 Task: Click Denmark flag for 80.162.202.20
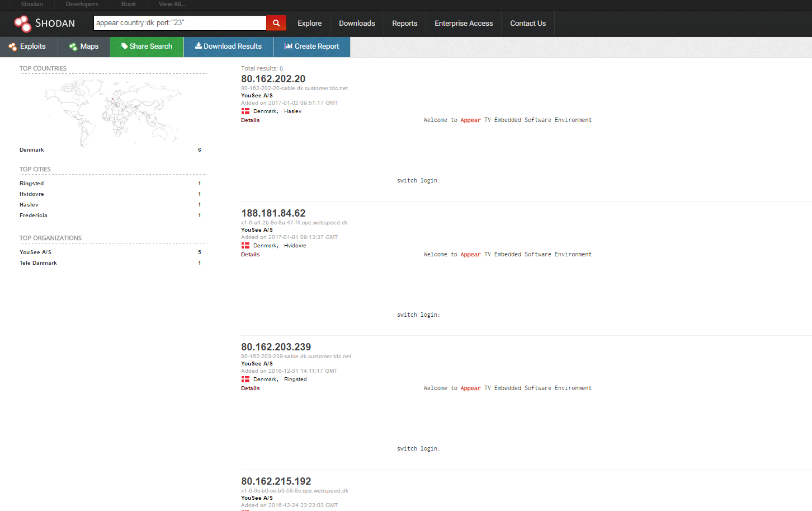coord(246,111)
